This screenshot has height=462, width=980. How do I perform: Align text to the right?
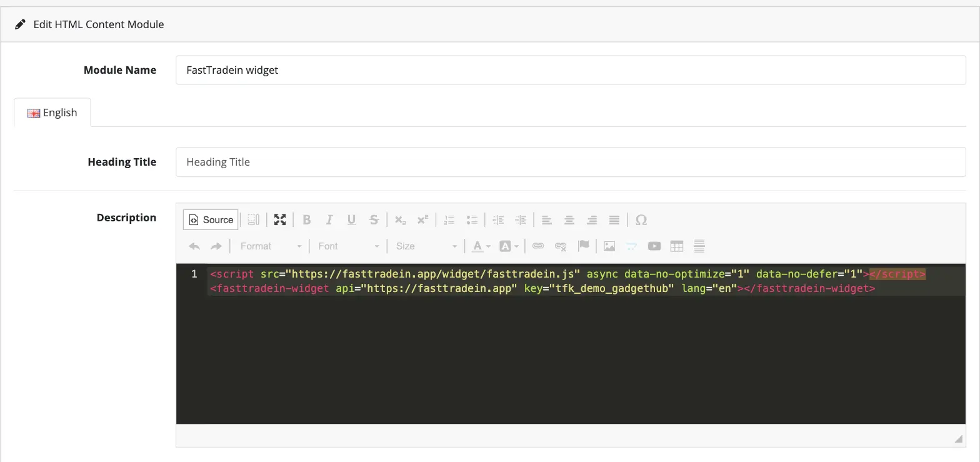pyautogui.click(x=592, y=219)
